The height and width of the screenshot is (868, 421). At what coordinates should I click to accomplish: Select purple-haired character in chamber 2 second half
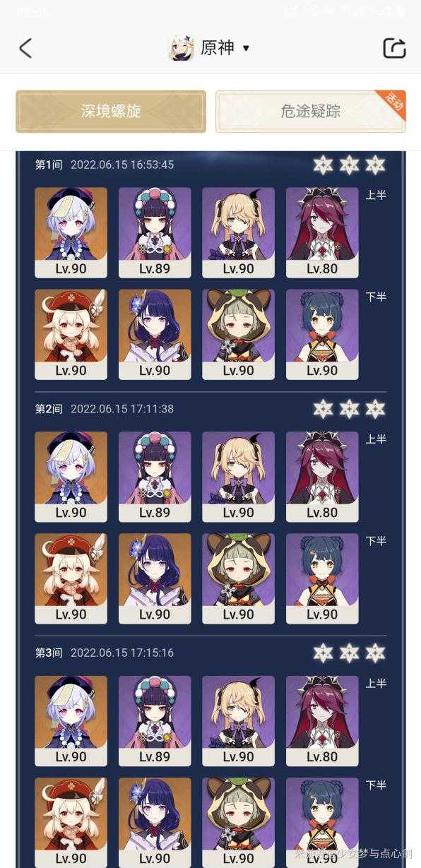coord(155,578)
